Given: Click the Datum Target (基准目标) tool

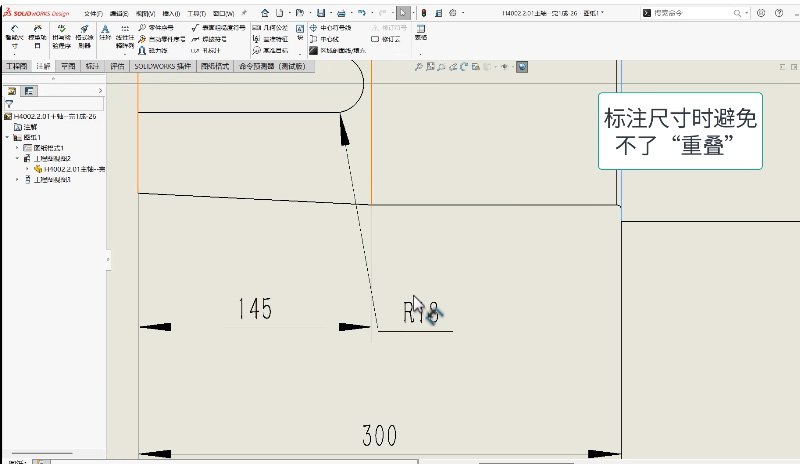Looking at the screenshot, I should click(270, 51).
